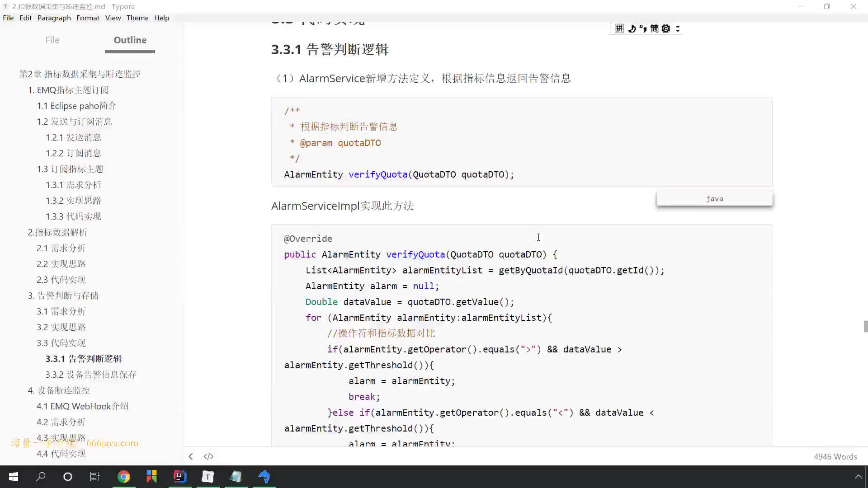The image size is (868, 488).
Task: Scroll the vertical scrollbar down
Action: click(864, 357)
